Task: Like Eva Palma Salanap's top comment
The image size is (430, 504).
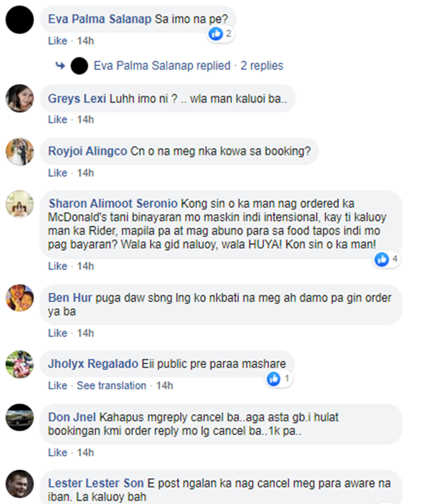Action: coord(57,41)
